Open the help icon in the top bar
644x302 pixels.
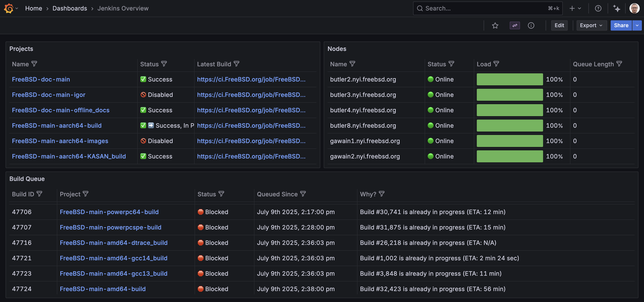coord(598,8)
